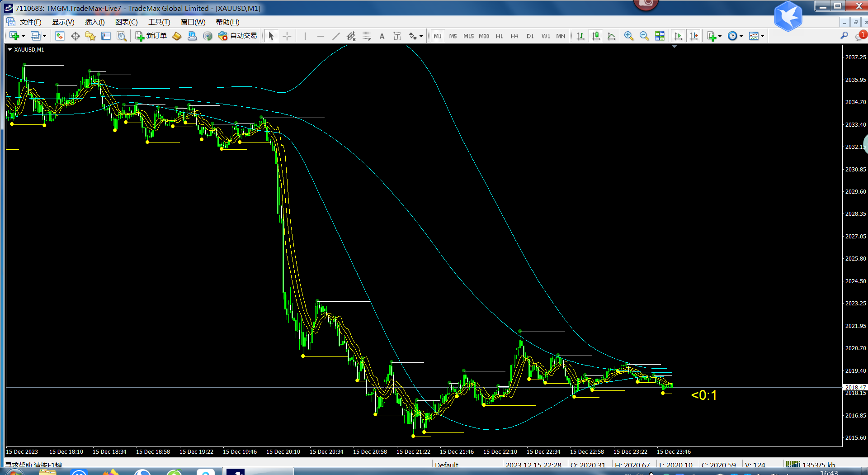
Task: Select the text A tool
Action: tap(382, 36)
